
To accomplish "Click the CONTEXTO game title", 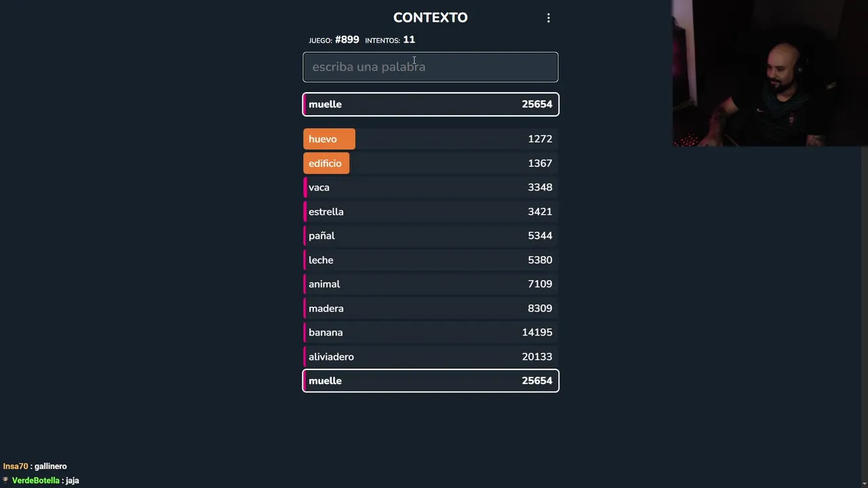I will click(430, 18).
